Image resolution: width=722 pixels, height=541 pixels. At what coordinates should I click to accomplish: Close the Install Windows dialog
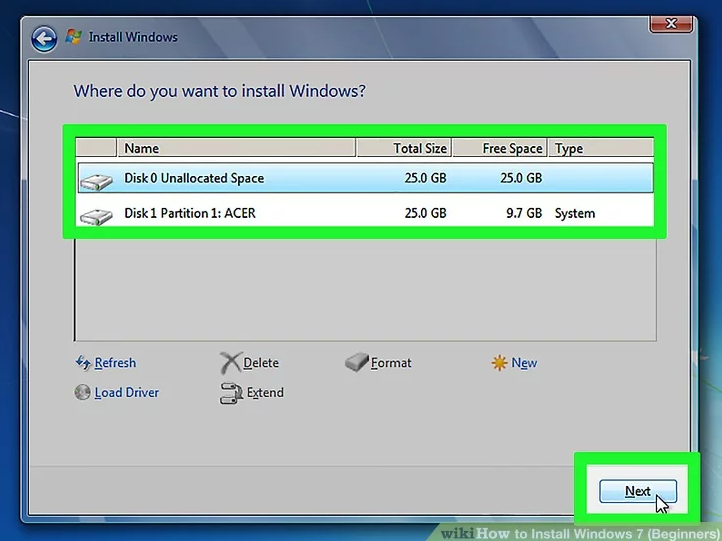[x=671, y=24]
